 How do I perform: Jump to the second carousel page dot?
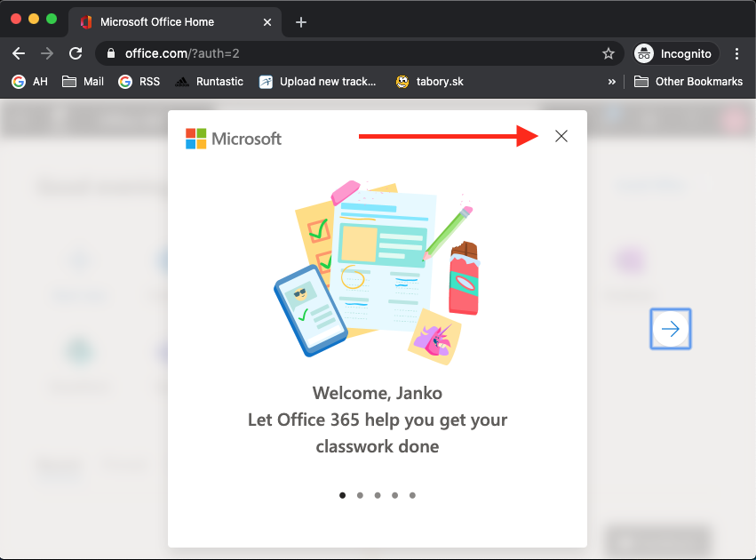click(x=360, y=496)
